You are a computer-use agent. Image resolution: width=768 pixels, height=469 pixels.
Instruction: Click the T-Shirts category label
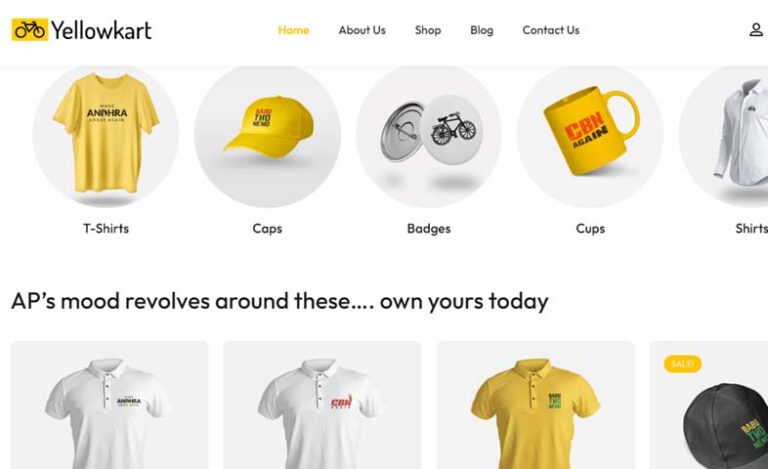click(x=106, y=229)
